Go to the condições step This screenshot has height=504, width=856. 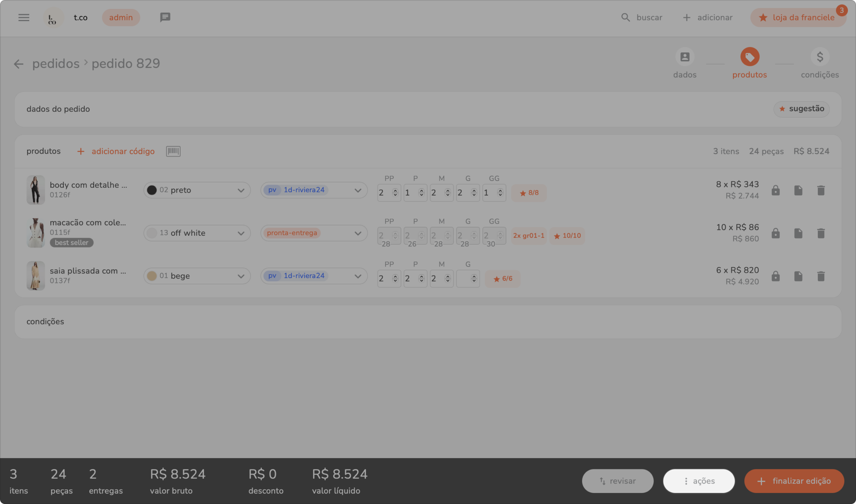(x=819, y=57)
